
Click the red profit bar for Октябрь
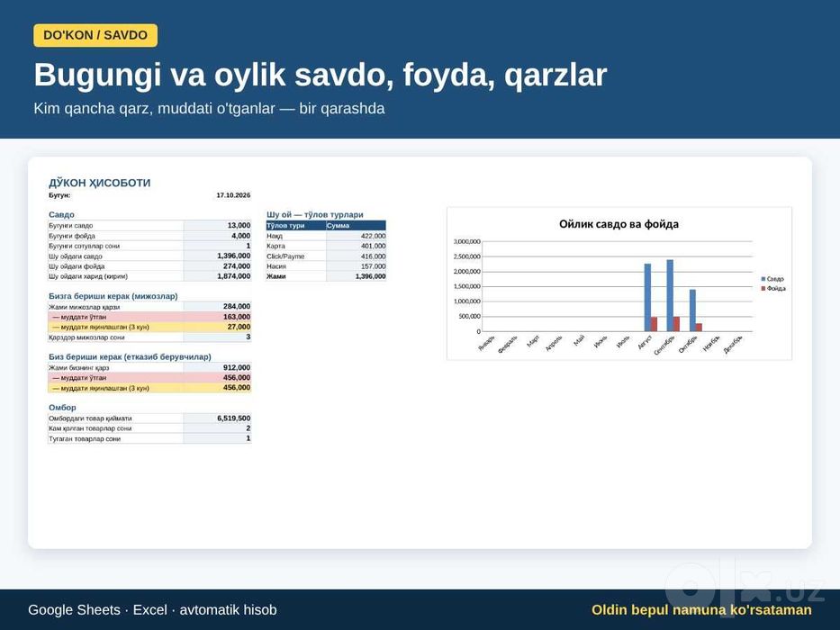[x=700, y=328]
